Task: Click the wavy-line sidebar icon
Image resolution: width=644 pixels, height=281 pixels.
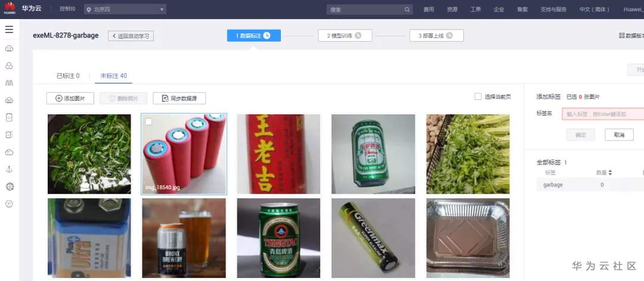Action: pos(9,83)
